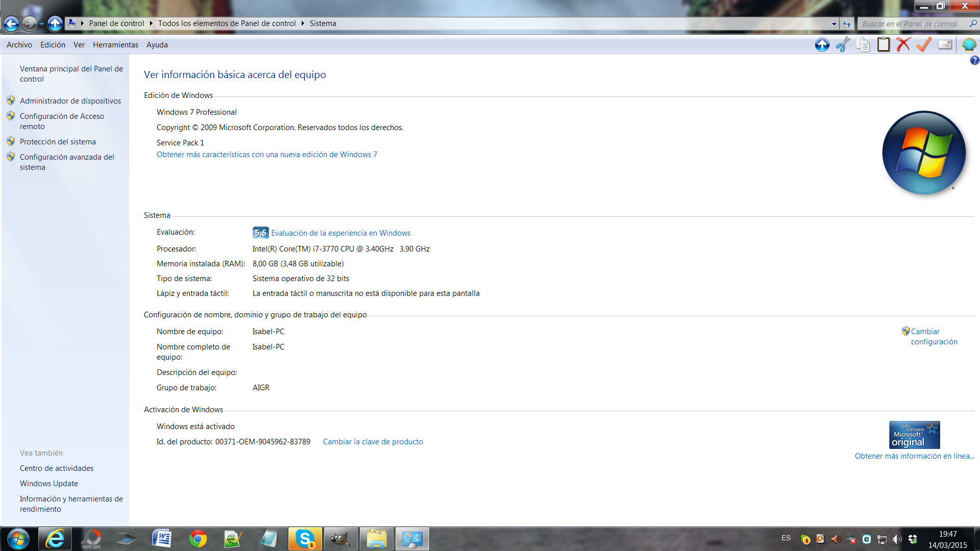Click the orange checkmark Properties icon

point(924,45)
